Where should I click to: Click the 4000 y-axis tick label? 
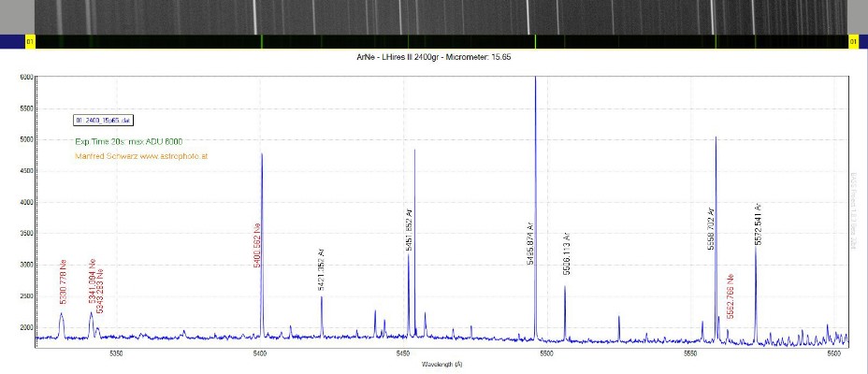pyautogui.click(x=25, y=203)
